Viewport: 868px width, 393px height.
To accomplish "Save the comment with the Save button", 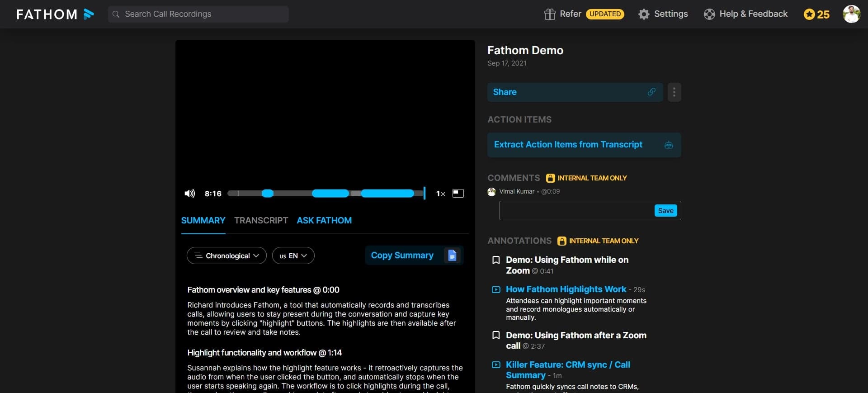I will tap(665, 211).
